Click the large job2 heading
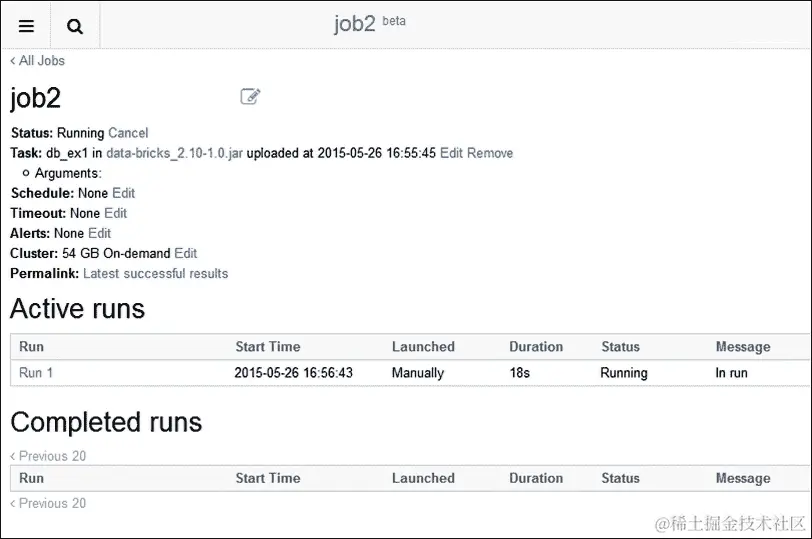The image size is (812, 539). pyautogui.click(x=36, y=98)
